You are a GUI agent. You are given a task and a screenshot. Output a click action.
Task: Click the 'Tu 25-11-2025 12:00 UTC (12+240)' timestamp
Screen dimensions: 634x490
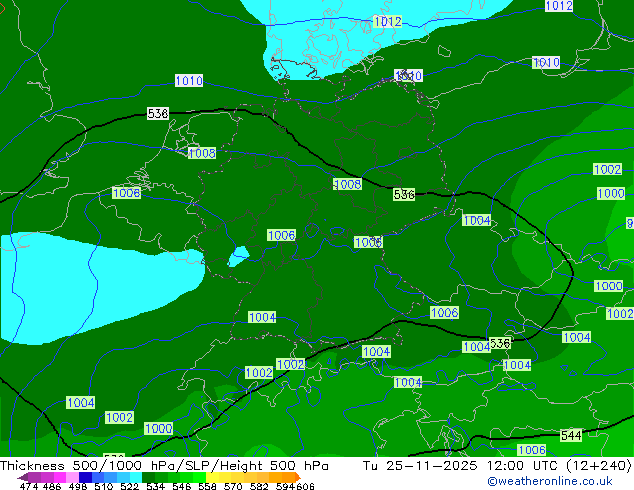coord(497,466)
